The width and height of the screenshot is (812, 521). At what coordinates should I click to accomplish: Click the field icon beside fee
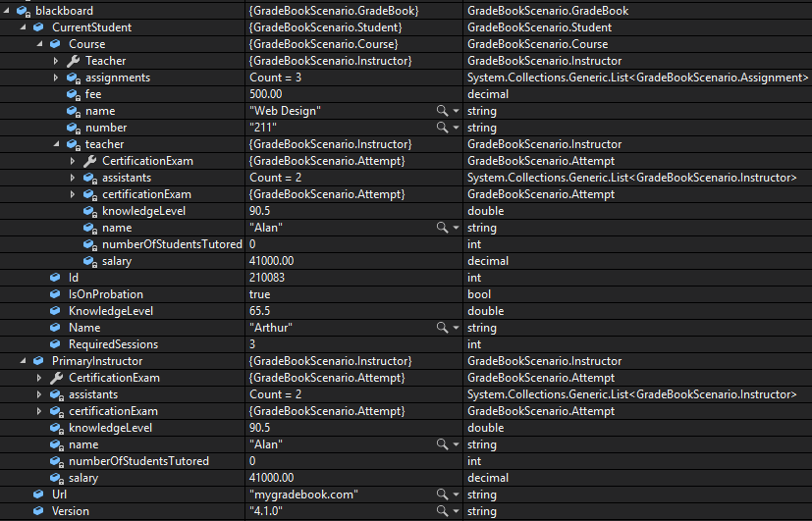tap(73, 94)
